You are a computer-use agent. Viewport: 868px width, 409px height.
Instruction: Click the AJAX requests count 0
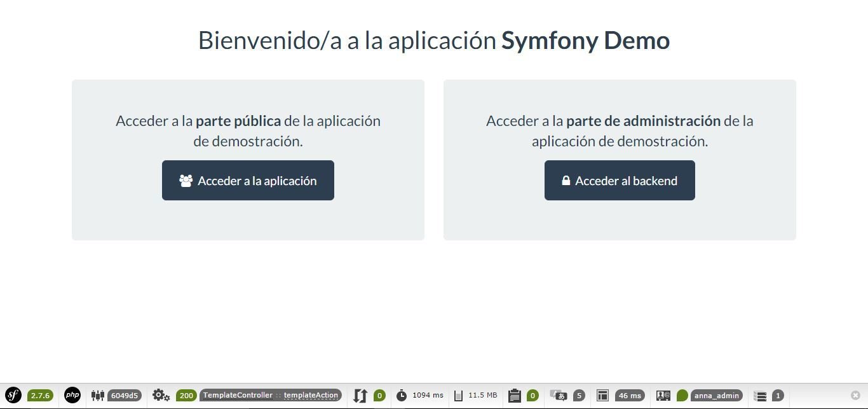pyautogui.click(x=379, y=396)
